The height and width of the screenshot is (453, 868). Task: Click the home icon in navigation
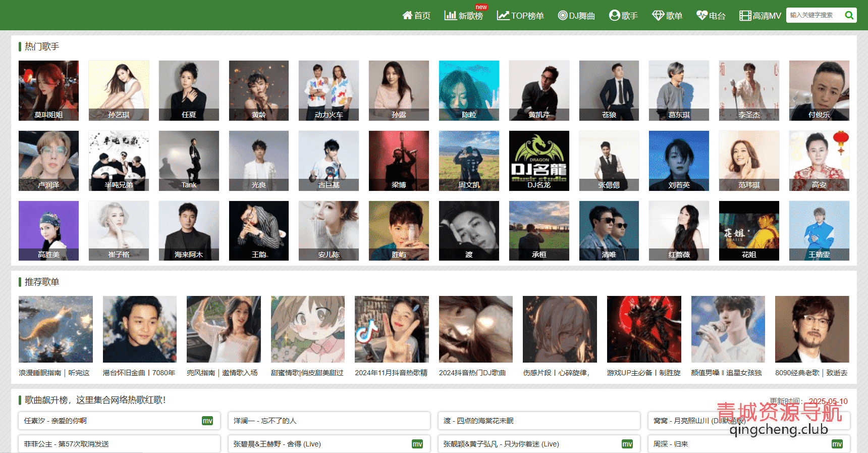pyautogui.click(x=407, y=16)
